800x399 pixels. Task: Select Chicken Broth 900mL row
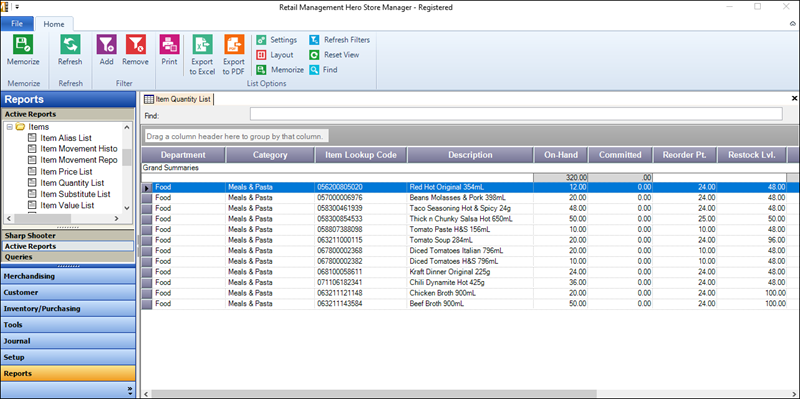(x=470, y=293)
